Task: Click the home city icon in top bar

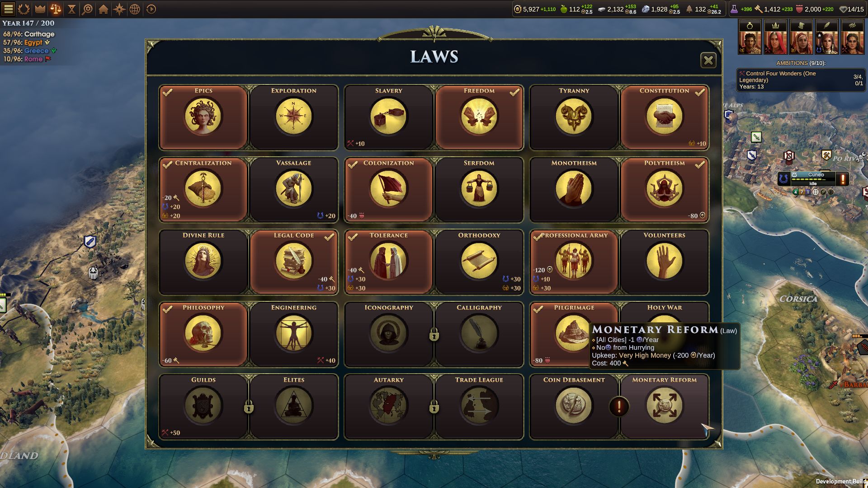Action: click(x=103, y=9)
